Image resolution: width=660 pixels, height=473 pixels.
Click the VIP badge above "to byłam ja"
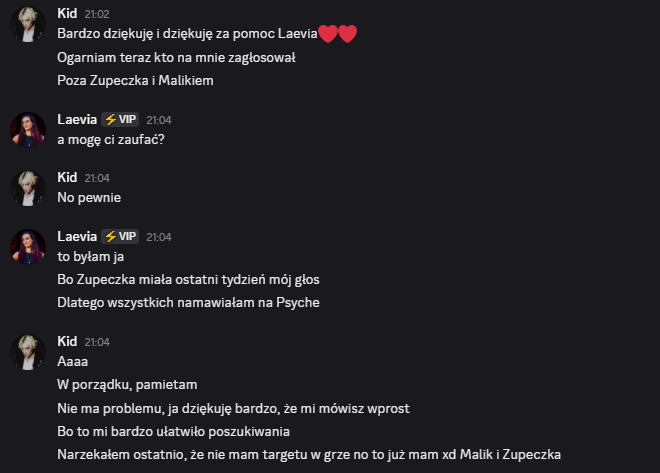pos(120,236)
